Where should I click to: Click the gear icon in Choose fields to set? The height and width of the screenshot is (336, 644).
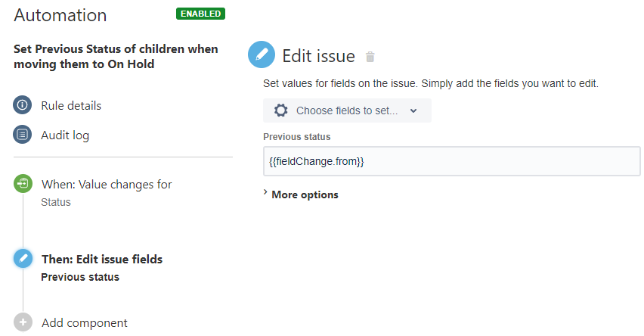point(281,110)
